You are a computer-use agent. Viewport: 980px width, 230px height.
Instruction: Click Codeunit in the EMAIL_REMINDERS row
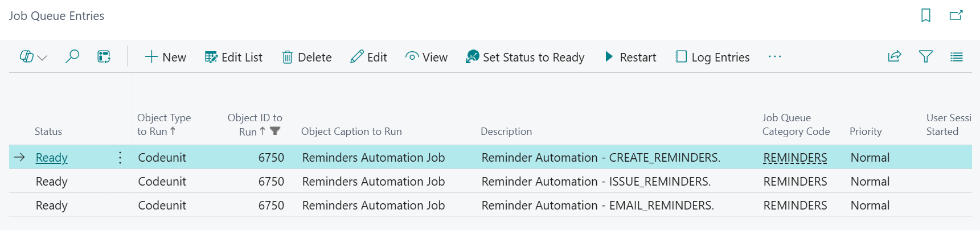[x=162, y=206]
